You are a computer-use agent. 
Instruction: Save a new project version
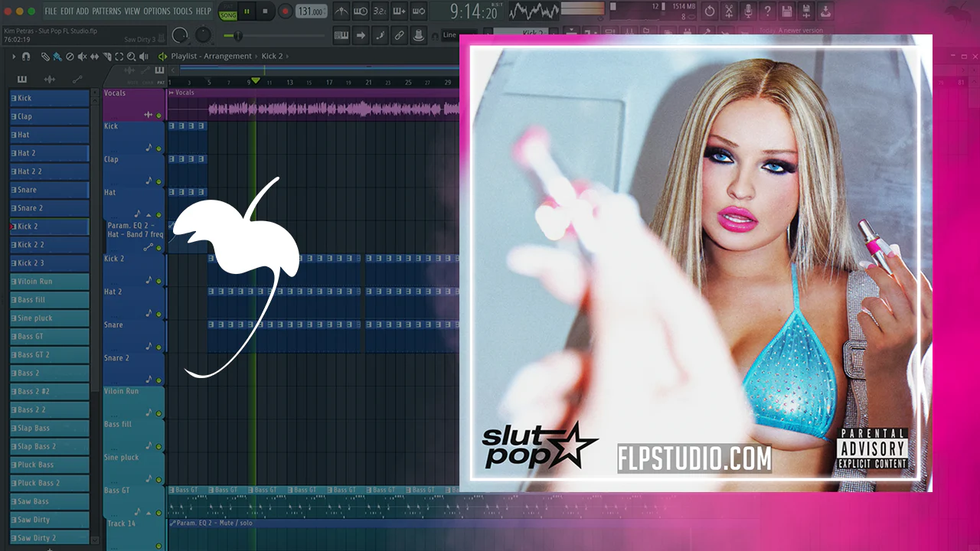coord(805,11)
